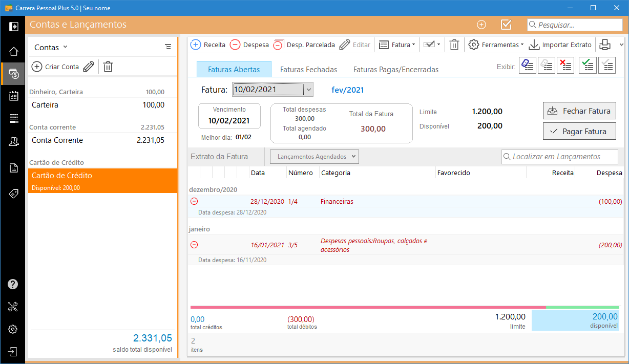
Task: Open the help question mark icon
Action: 13,284
